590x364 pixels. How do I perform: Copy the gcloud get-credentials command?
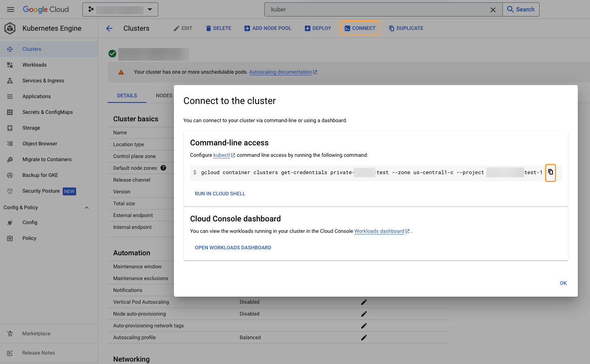[x=551, y=173]
